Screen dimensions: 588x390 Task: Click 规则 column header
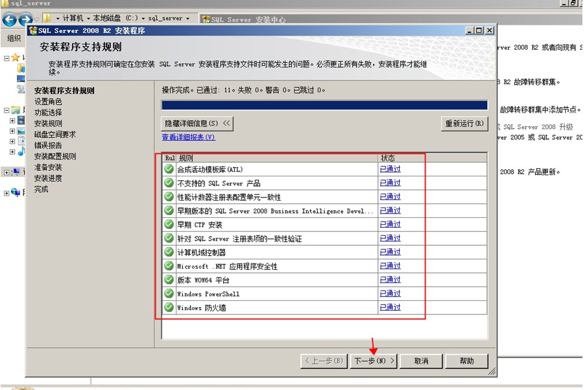pos(277,158)
